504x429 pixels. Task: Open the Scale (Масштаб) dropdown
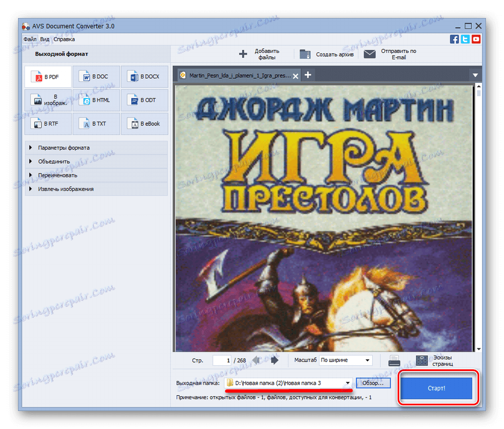pos(346,360)
